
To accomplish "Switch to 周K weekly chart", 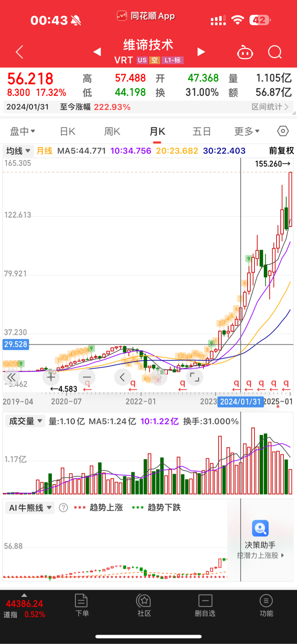I will (x=112, y=132).
